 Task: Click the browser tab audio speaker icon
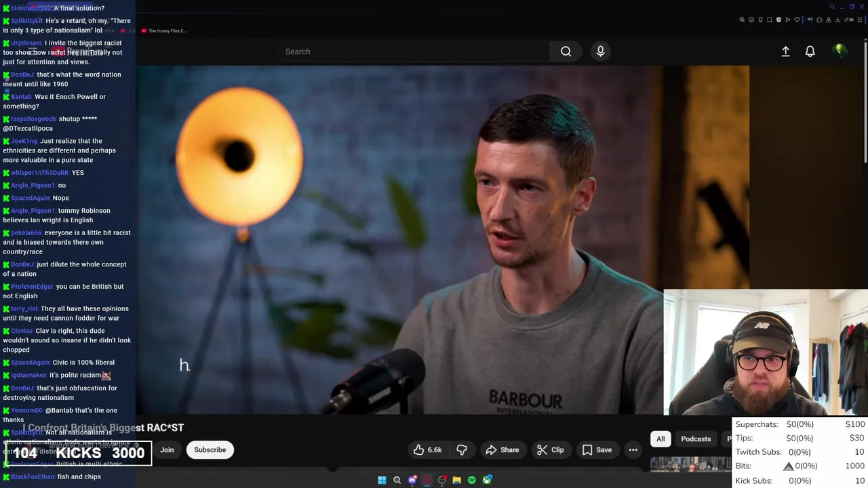(x=810, y=20)
